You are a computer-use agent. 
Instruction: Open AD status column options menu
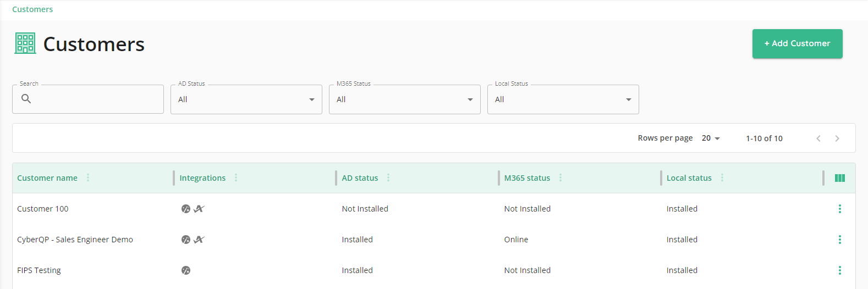388,177
